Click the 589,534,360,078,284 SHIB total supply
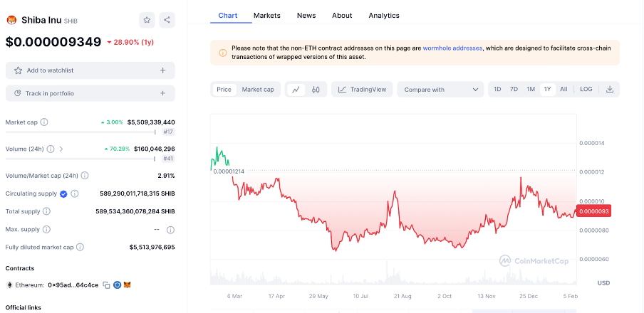 (x=135, y=212)
